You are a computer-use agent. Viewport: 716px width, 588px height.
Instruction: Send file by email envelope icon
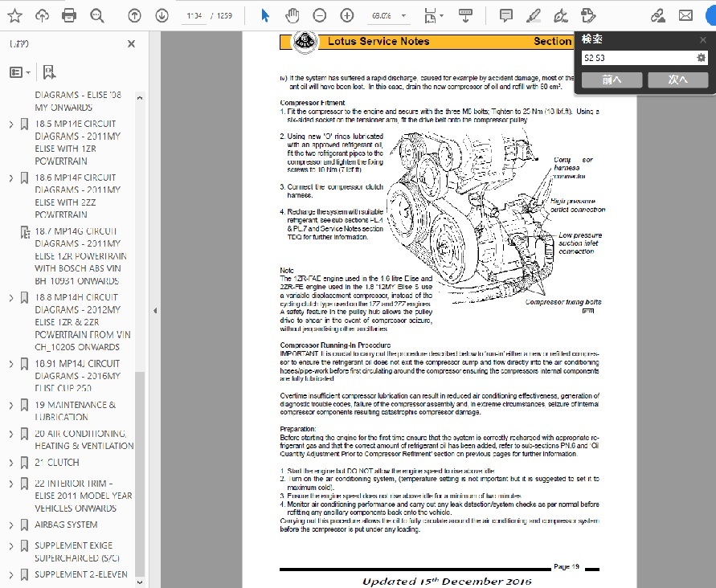point(685,16)
